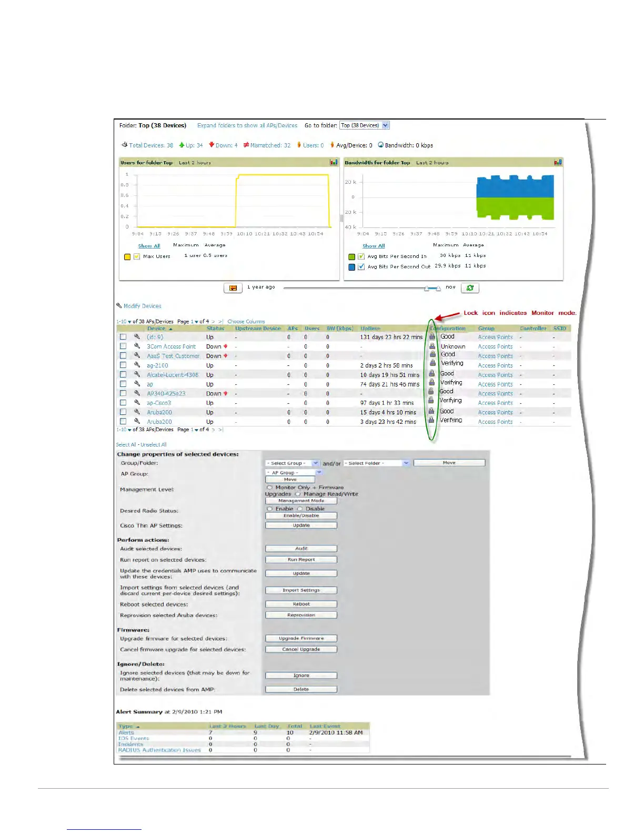Screen dimensions: 644x834
Task: Toggle the Max Users series checkbox
Action: point(137,256)
